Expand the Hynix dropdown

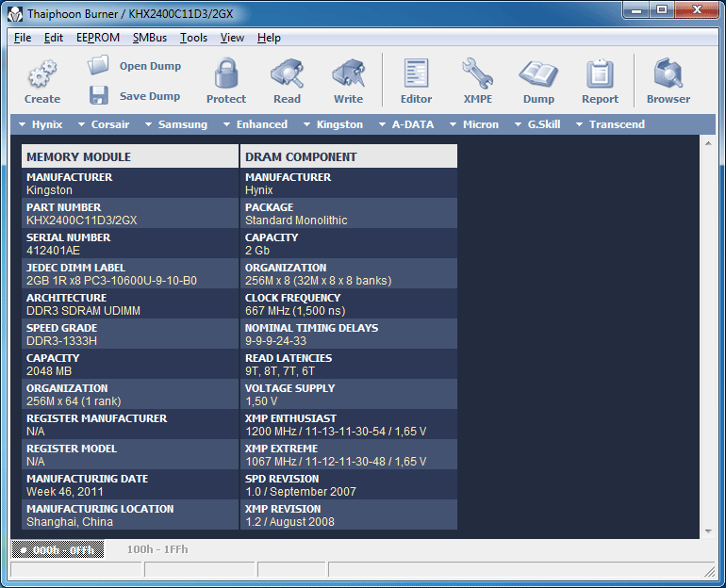pyautogui.click(x=41, y=124)
